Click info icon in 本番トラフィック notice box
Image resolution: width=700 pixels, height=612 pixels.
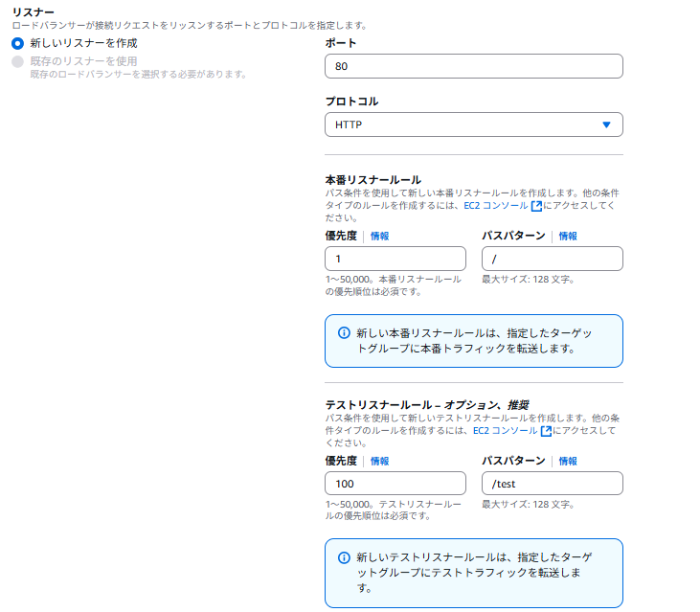[x=344, y=333]
